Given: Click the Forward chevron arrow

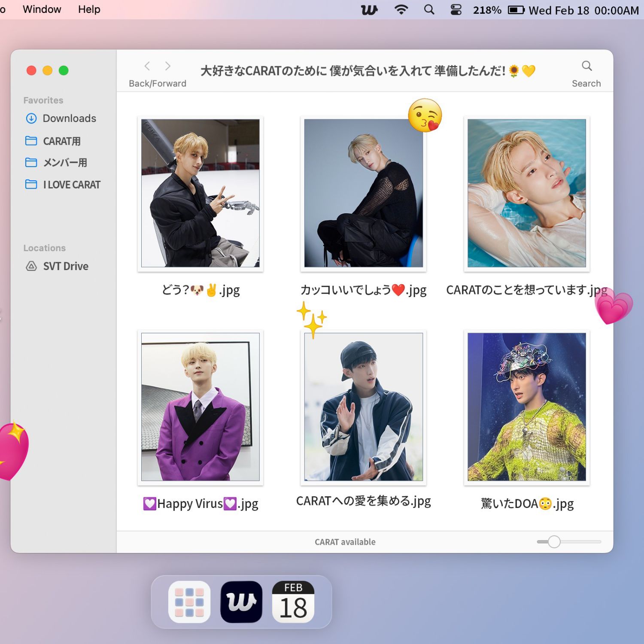Looking at the screenshot, I should point(168,66).
